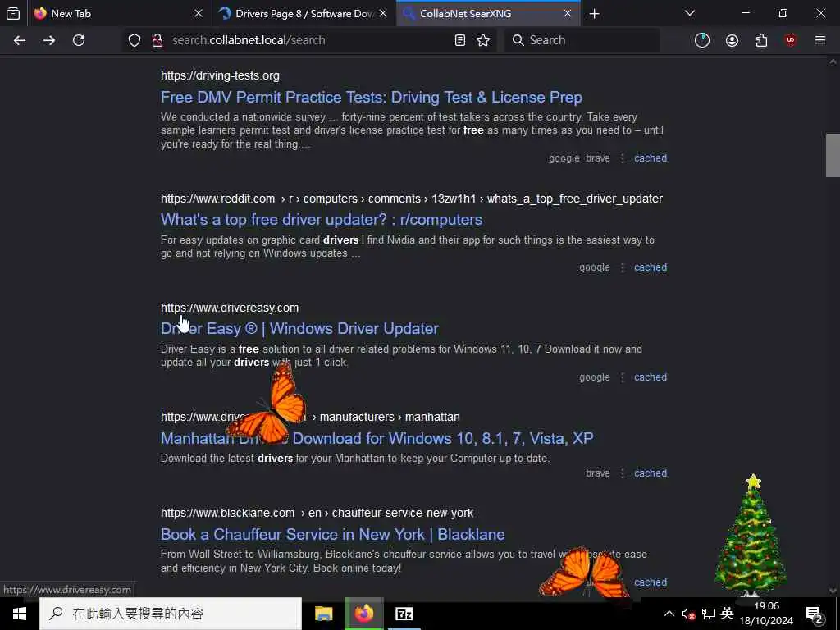Open the network tray icon
This screenshot has height=630, width=840.
tap(708, 614)
